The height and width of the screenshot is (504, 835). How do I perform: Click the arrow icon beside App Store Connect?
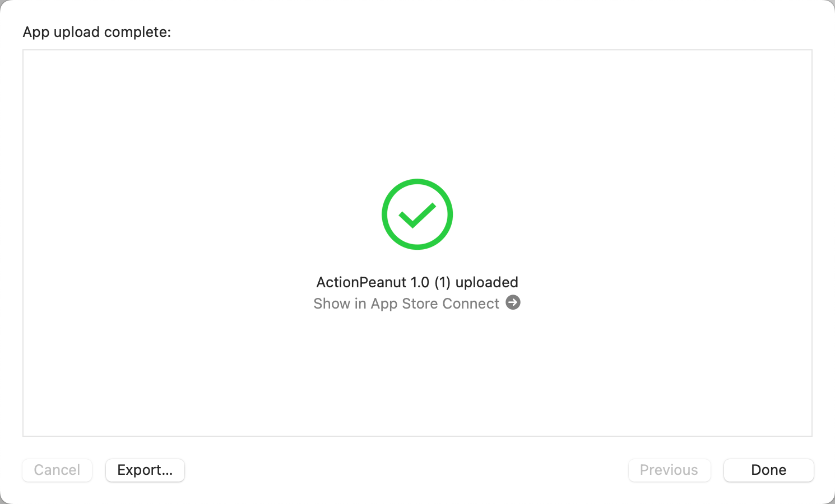pyautogui.click(x=513, y=302)
